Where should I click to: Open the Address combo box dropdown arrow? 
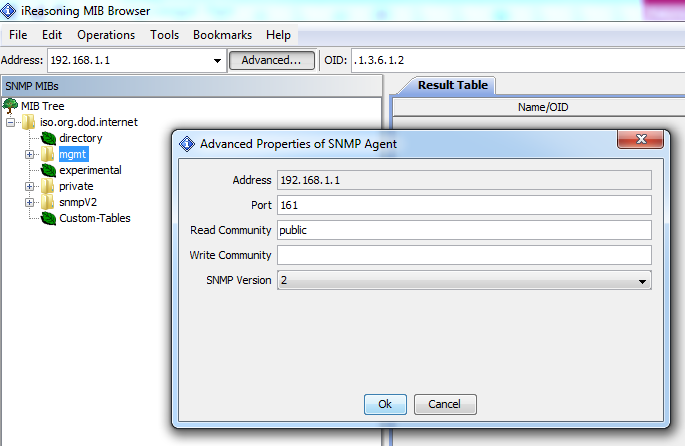point(217,61)
